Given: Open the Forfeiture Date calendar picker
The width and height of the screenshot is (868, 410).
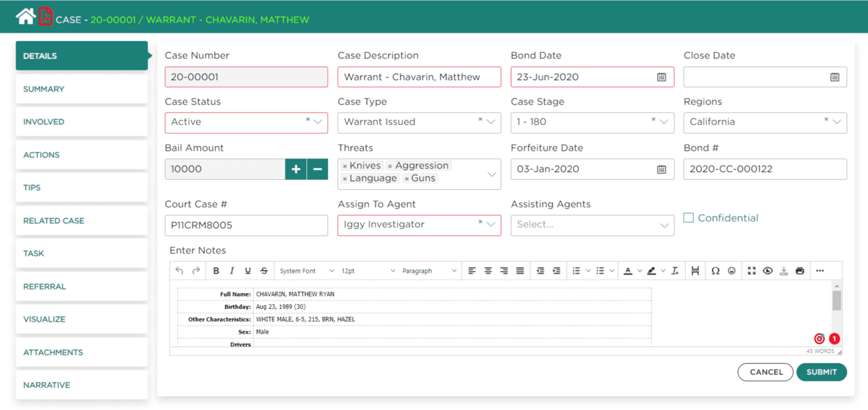Looking at the screenshot, I should point(661,169).
